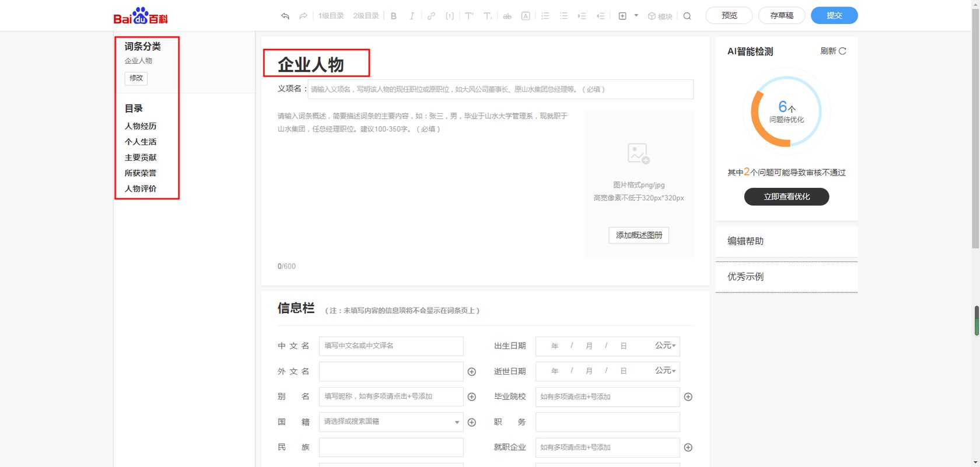Click 立即查看优化 button
Viewport: 980px width, 467px height.
[786, 197]
